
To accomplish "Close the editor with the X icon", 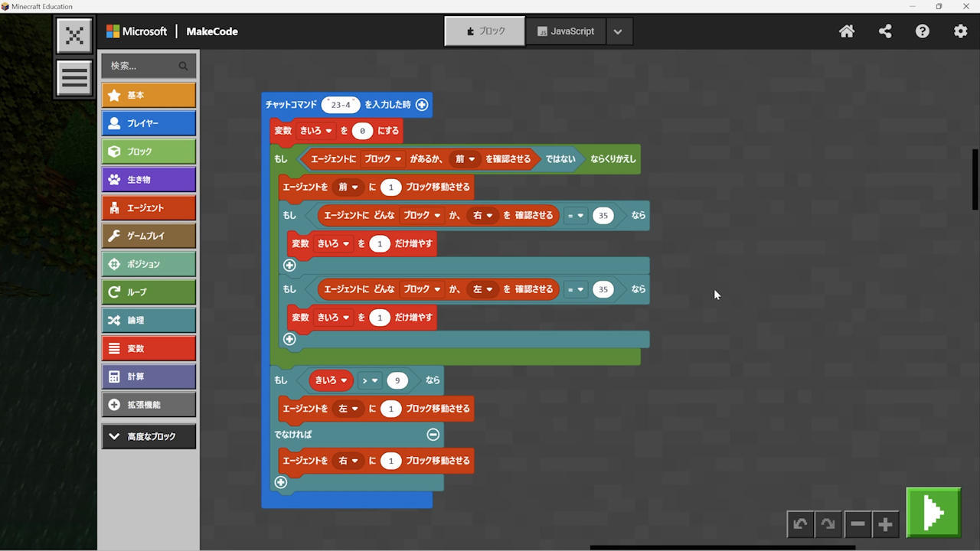I will click(x=74, y=36).
